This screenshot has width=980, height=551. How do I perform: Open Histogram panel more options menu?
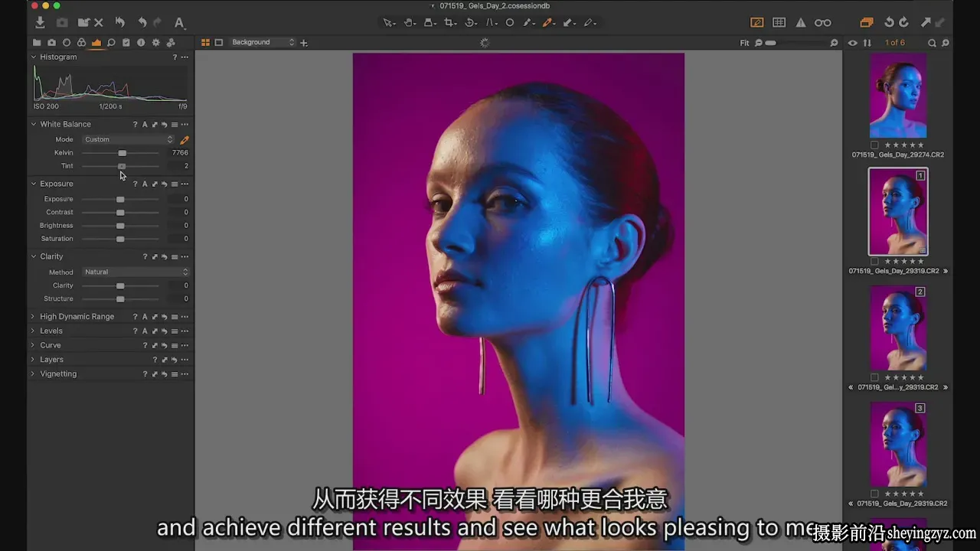coord(185,57)
